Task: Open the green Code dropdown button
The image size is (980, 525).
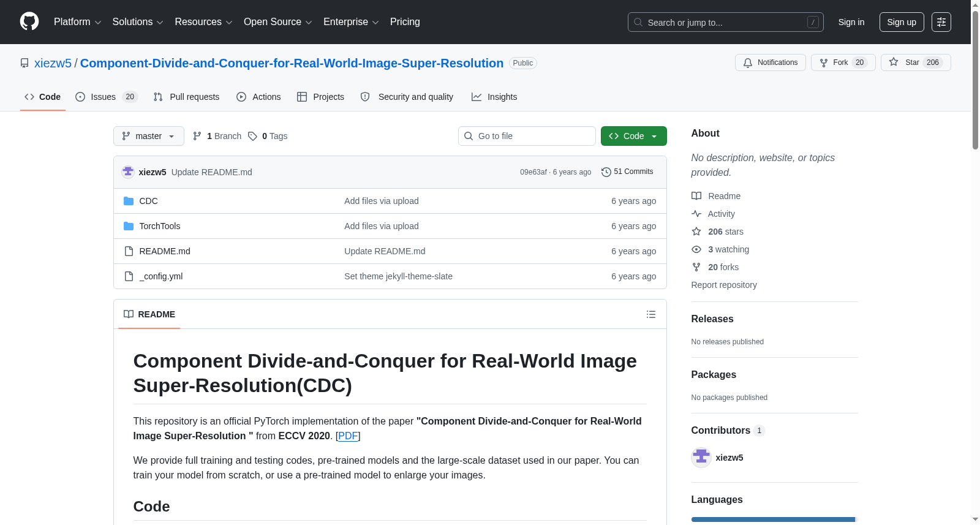Action: point(634,136)
